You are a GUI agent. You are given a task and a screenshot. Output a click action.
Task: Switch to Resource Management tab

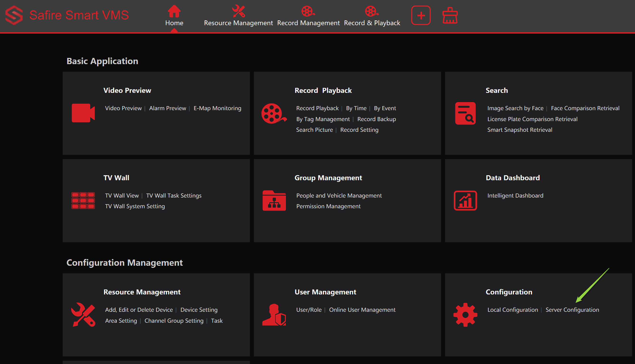coord(238,16)
